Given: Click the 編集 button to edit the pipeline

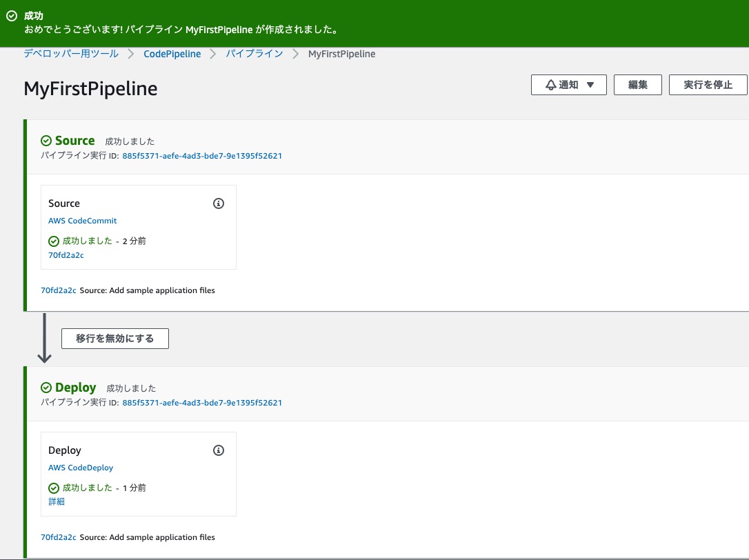Looking at the screenshot, I should [637, 84].
